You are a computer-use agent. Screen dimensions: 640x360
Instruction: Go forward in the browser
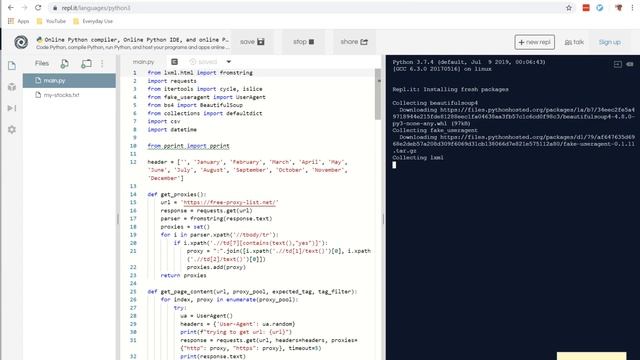(24, 7)
